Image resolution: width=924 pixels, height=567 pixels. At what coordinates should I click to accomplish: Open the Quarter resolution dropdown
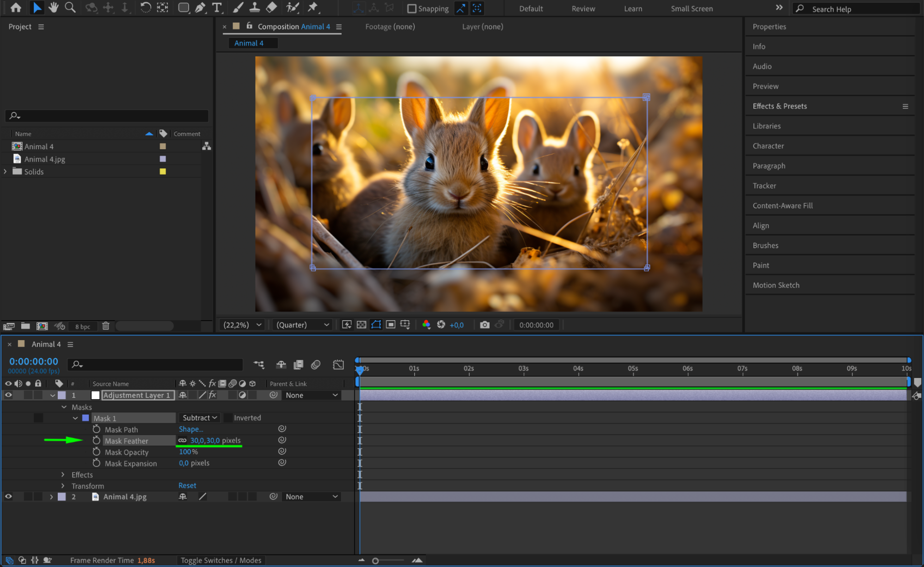click(302, 325)
